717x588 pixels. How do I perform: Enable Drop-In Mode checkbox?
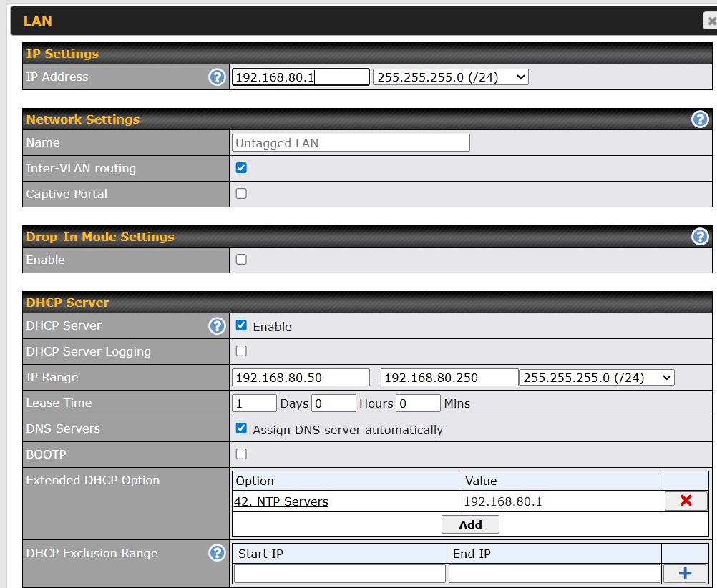[x=241, y=260]
